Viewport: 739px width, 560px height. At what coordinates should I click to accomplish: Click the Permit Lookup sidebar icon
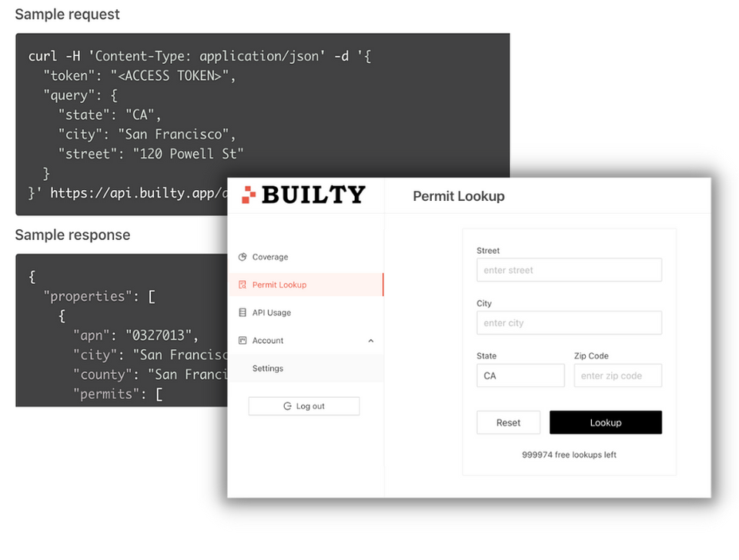point(242,285)
